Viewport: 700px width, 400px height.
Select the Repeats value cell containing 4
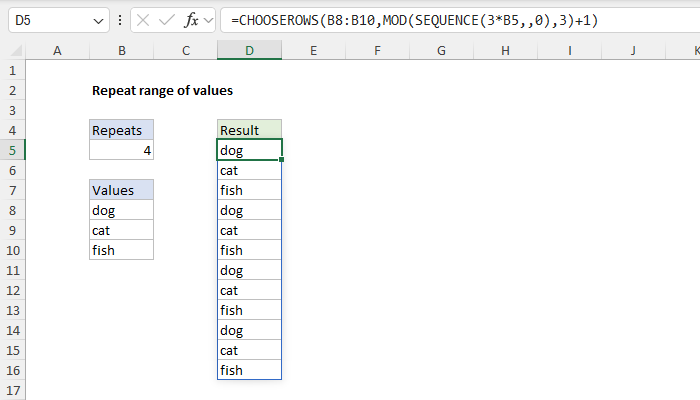(121, 150)
